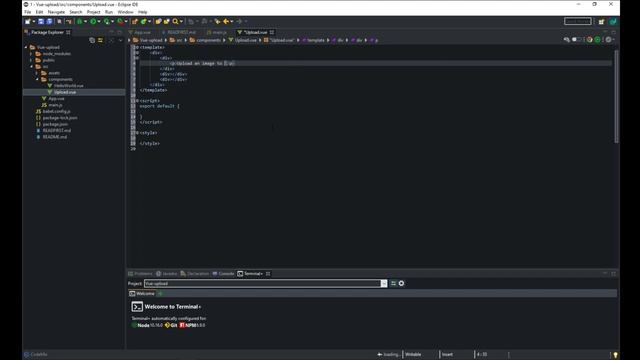The height and width of the screenshot is (360, 640).
Task: Click the Save toolbar icon
Action: (x=41, y=21)
